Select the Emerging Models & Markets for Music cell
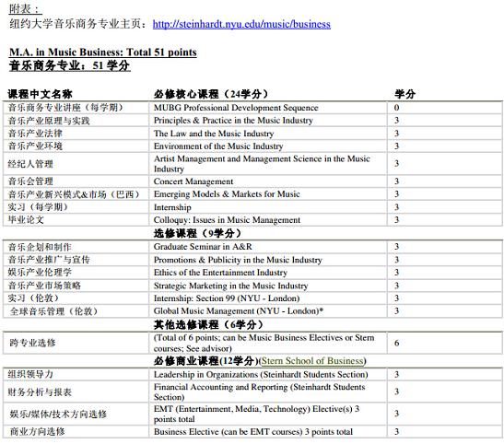Screen dimensions: 504x444 [268, 194]
